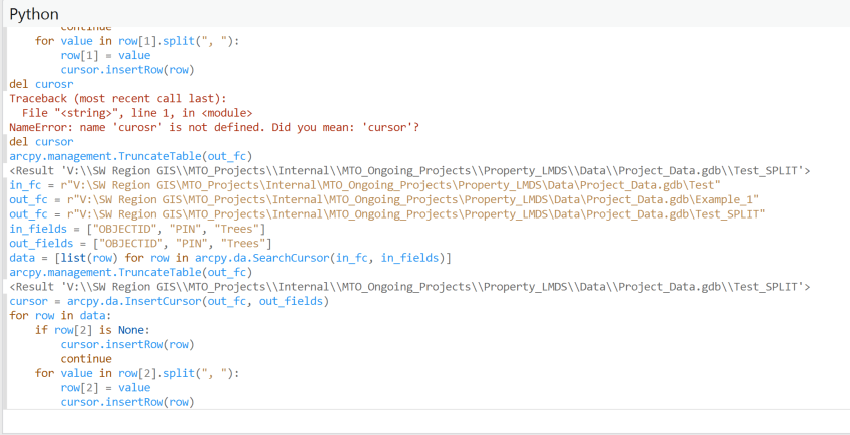Screen dimensions: 850x435
Task: Click the Python input prompt field
Action: (x=424, y=421)
